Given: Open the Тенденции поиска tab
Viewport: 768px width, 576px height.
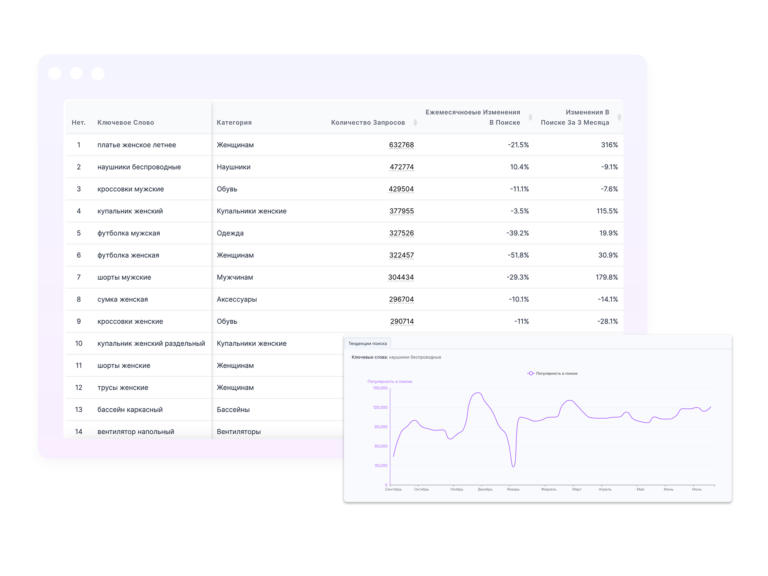Looking at the screenshot, I should tap(367, 343).
